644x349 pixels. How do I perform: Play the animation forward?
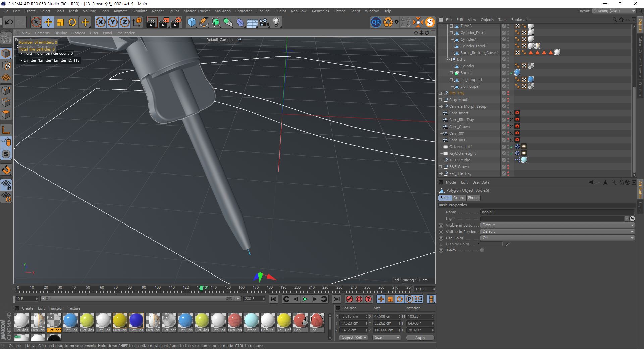coord(305,299)
